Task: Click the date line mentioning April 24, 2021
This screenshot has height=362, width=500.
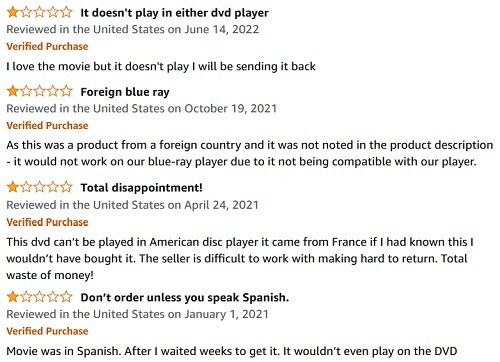Action: tap(132, 205)
